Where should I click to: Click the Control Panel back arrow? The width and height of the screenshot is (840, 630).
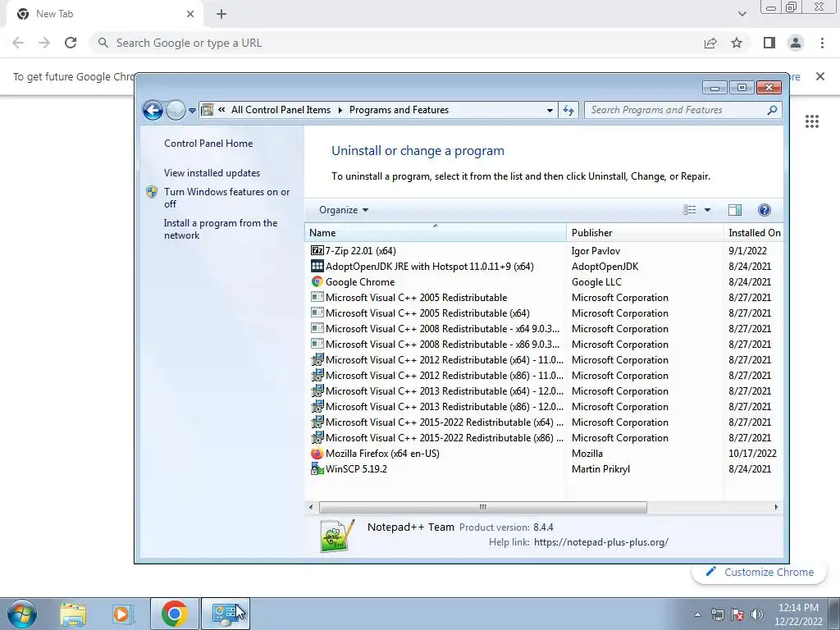pos(153,111)
